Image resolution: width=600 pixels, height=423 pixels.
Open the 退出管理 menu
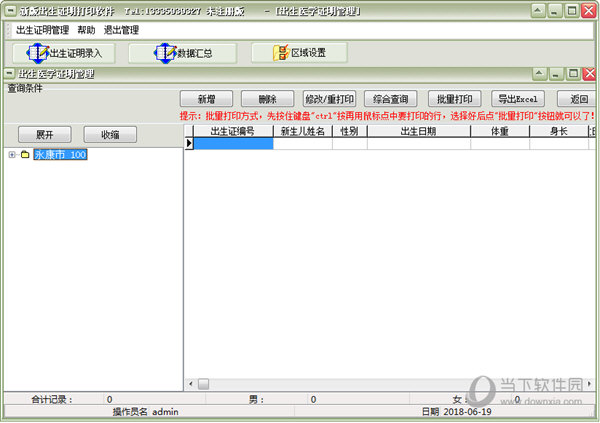121,30
